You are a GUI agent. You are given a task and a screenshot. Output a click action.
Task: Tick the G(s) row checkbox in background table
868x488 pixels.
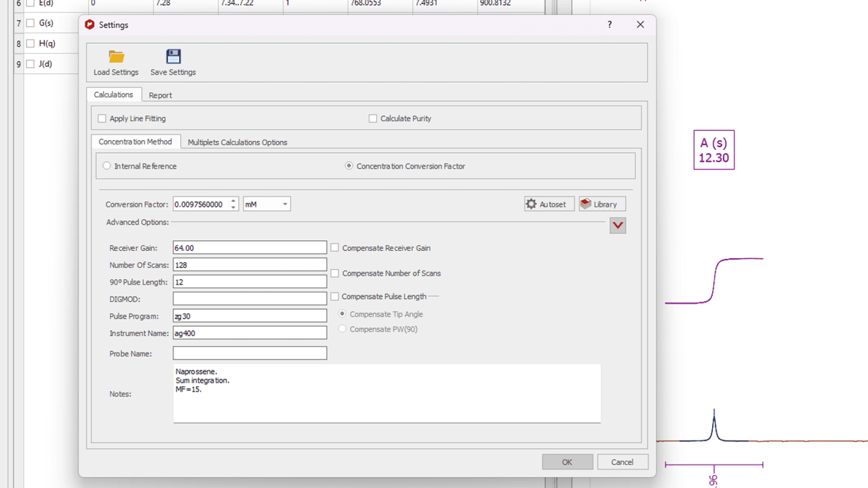30,23
